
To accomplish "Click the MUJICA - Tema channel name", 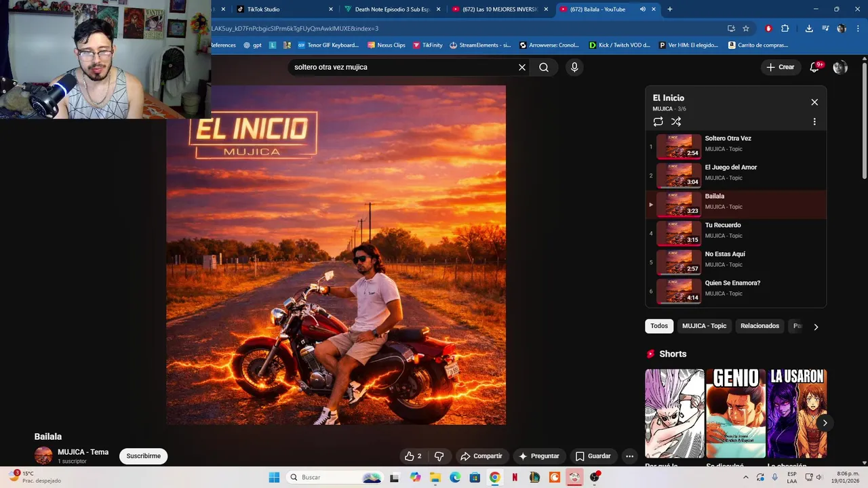I will [x=83, y=452].
